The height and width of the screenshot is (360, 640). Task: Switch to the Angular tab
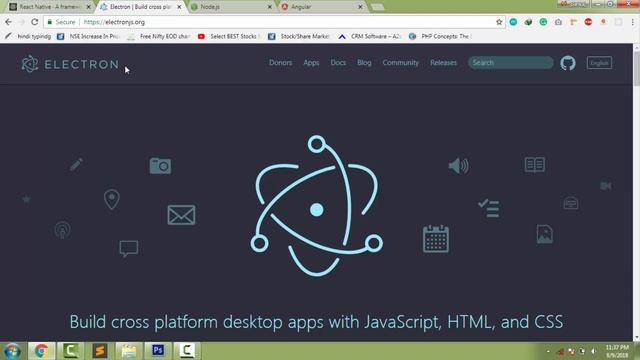[322, 7]
